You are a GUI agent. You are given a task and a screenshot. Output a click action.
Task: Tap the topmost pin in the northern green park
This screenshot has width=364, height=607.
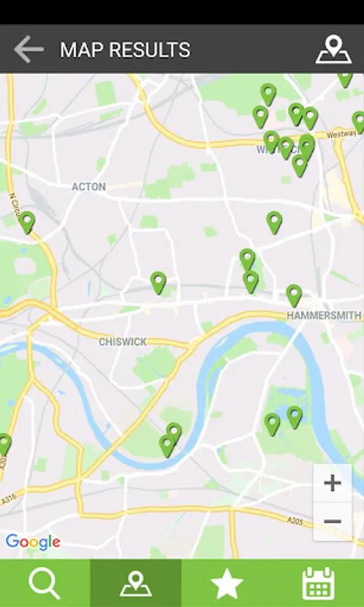point(268,95)
